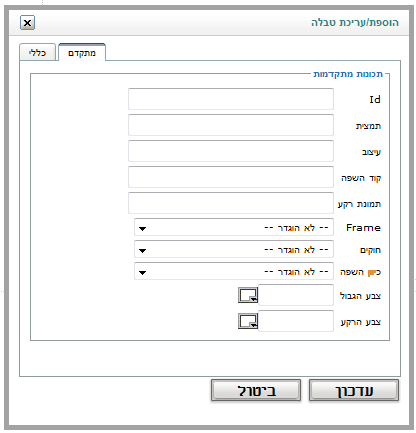This screenshot has height=433, width=416.
Task: Focus the תמצית summary field
Action: (231, 125)
